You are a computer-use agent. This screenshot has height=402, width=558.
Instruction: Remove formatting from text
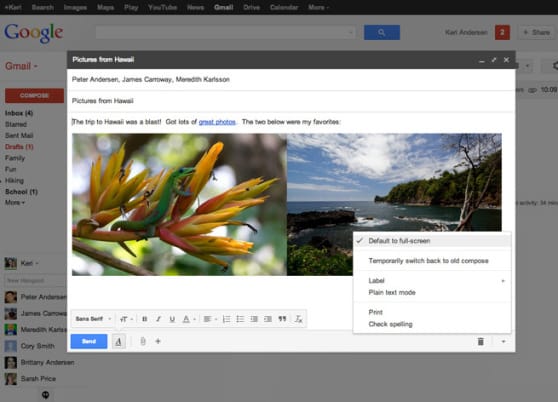299,319
